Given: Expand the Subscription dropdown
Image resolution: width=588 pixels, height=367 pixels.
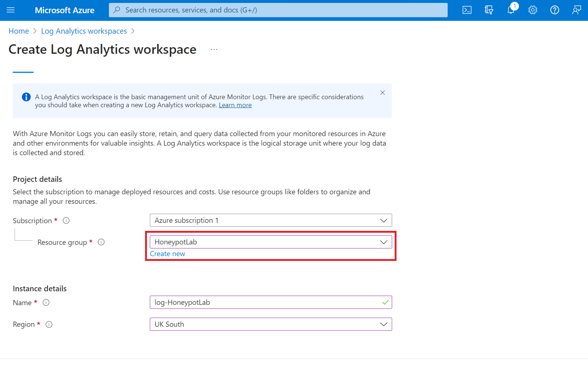Looking at the screenshot, I should point(271,220).
